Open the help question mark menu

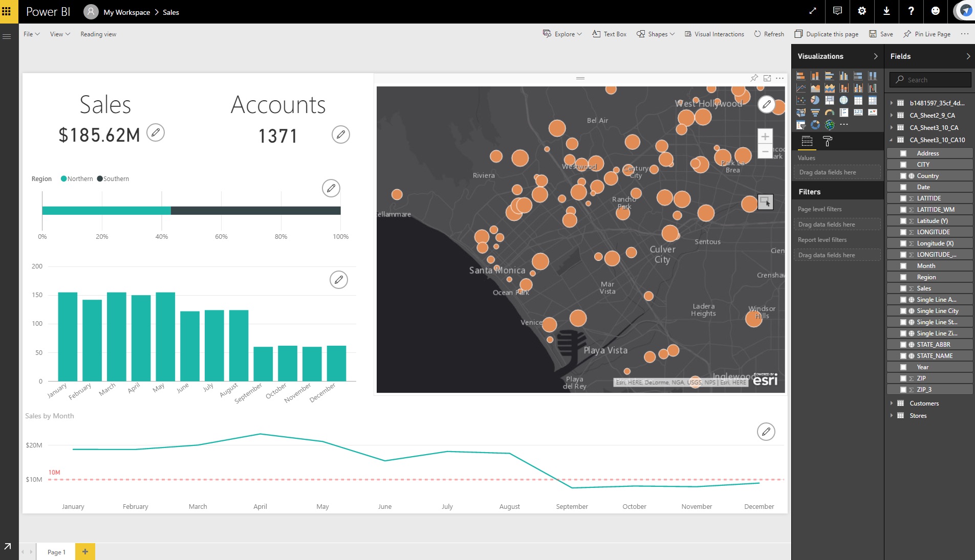point(911,11)
